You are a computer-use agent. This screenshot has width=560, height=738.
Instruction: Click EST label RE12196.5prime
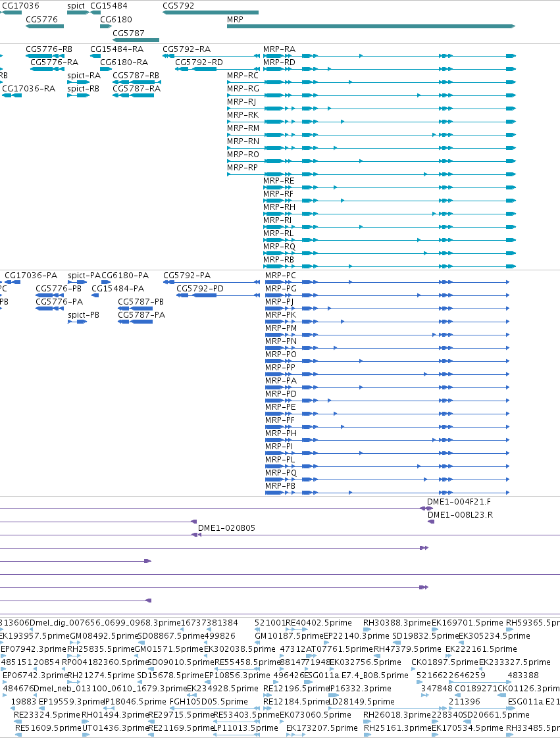pos(296,689)
